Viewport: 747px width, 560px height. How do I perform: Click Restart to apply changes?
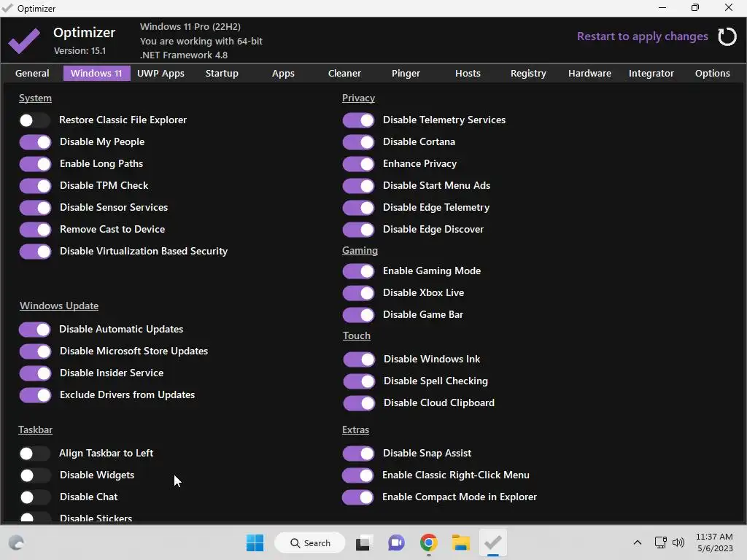coord(642,36)
